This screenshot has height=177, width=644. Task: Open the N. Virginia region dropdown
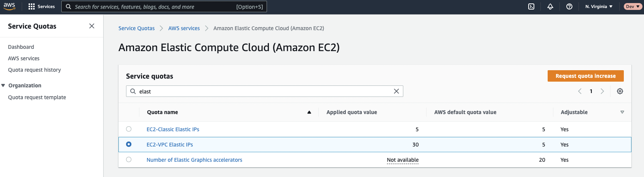599,6
